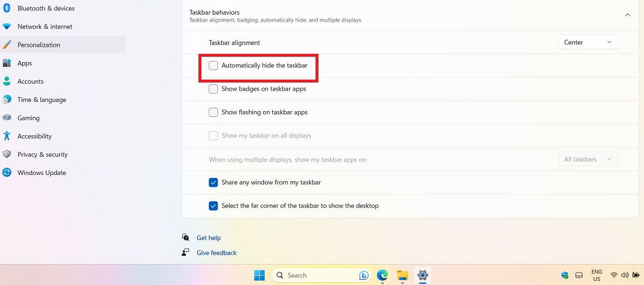Open Windows Update settings category

click(42, 173)
